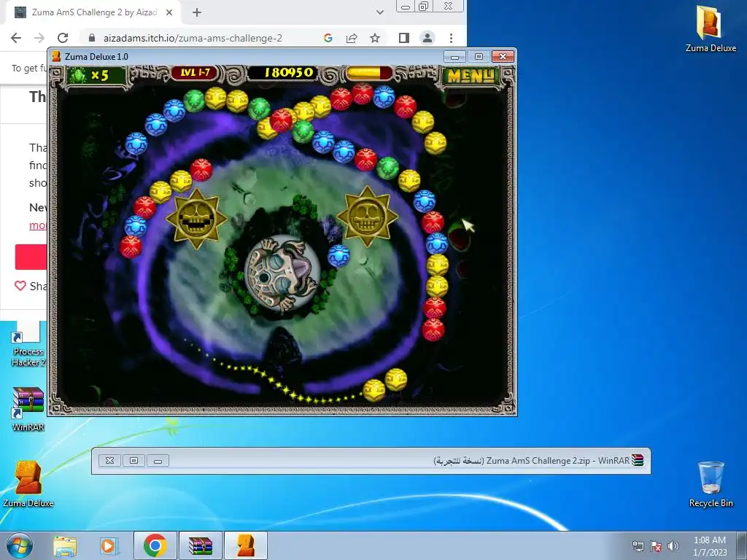Open the Windows Start menu
Image resolution: width=747 pixels, height=560 pixels.
[x=19, y=545]
